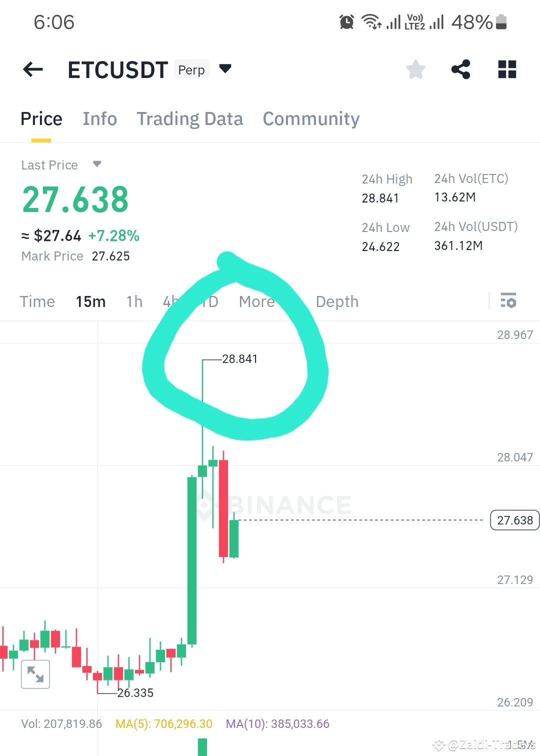Tap the 27.638 current price label

click(514, 520)
